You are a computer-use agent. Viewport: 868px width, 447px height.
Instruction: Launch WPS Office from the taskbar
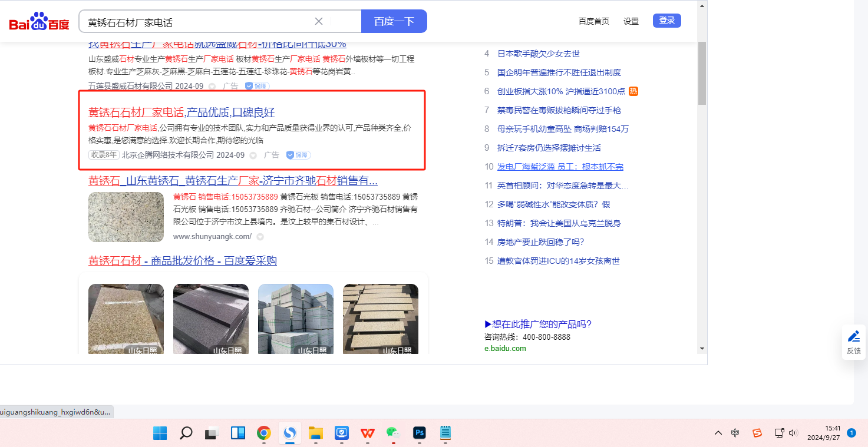tap(368, 433)
